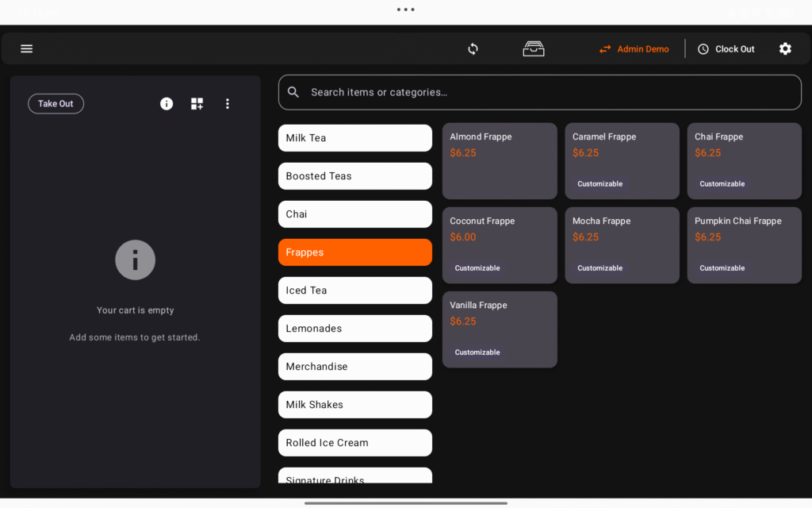
Task: Click the search items input field
Action: pos(547,92)
